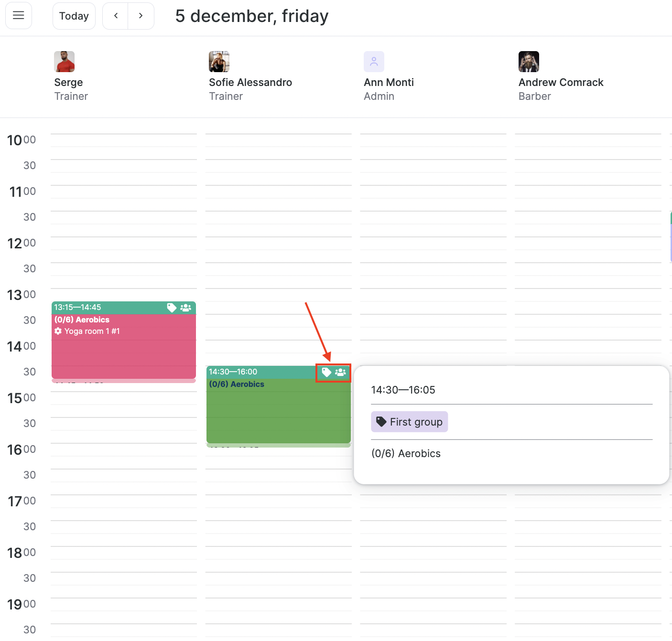Select the First group tag label
672x641 pixels.
410,422
